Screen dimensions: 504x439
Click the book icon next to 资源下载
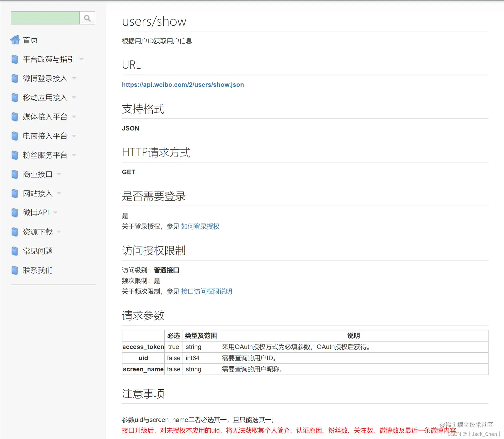point(15,232)
